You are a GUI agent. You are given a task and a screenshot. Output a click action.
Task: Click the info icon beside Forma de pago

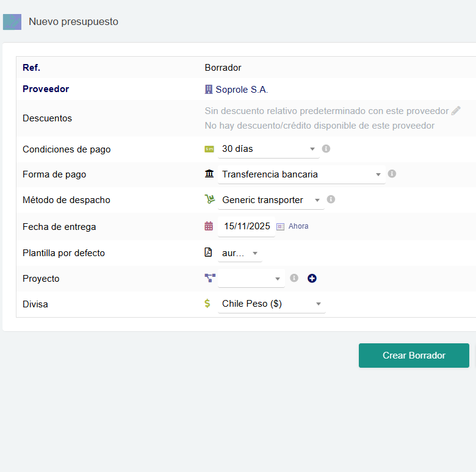[x=392, y=174]
